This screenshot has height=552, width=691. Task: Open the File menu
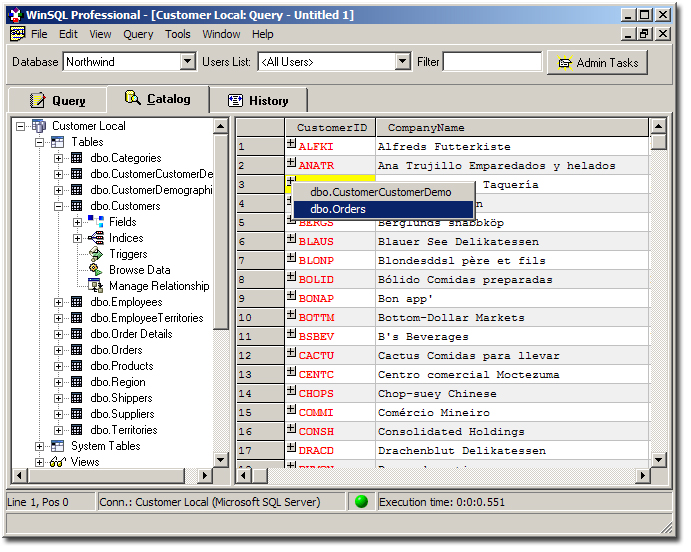point(39,34)
